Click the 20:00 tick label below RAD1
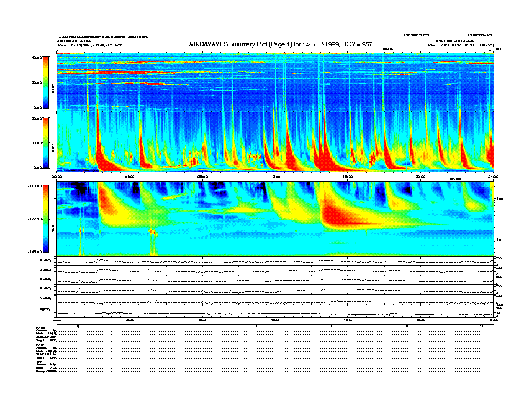Image resolution: width=532 pixels, height=411 pixels. click(420, 177)
